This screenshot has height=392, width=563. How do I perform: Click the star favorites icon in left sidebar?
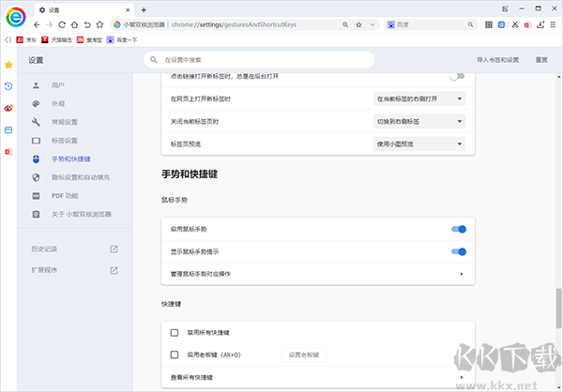pos(8,65)
